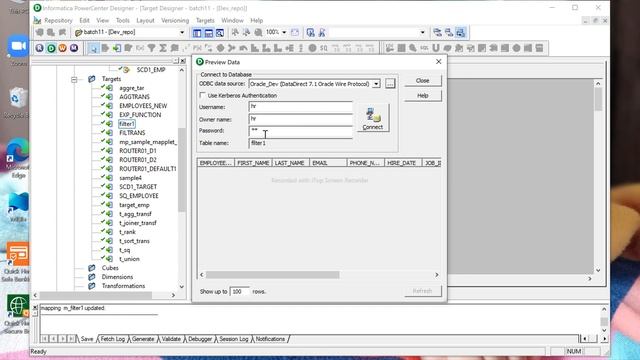Click the zoom magnifier beside 100%
The image size is (640, 360).
tap(258, 32)
